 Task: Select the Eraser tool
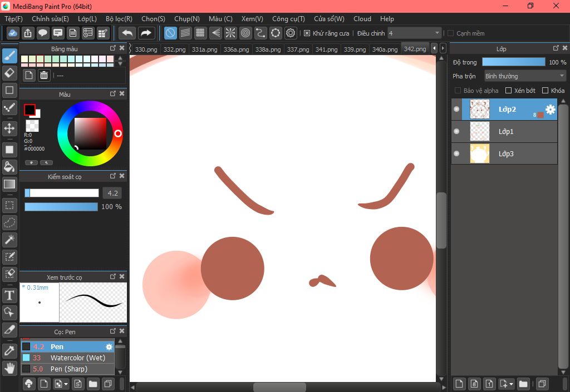pos(10,73)
